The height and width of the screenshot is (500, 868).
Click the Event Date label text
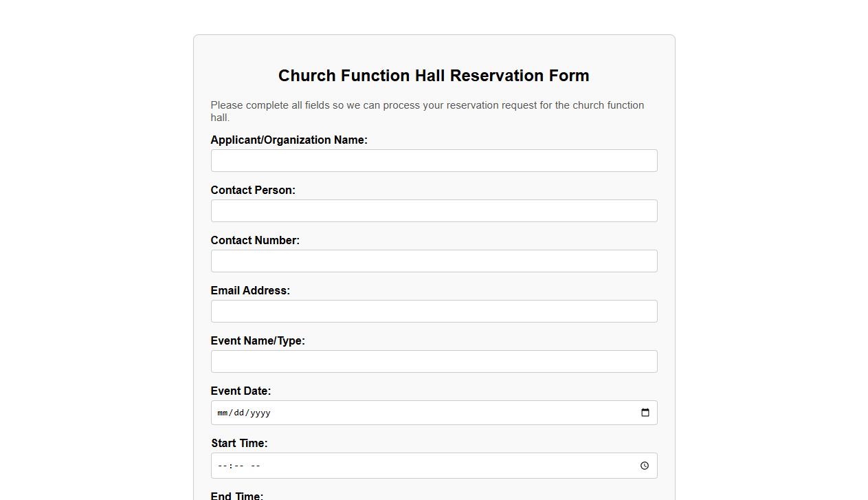[241, 391]
